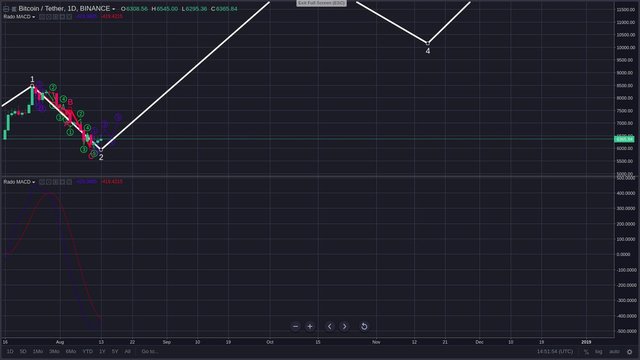Click the red B wave label
Screen dimensions: 640x360
70,102
